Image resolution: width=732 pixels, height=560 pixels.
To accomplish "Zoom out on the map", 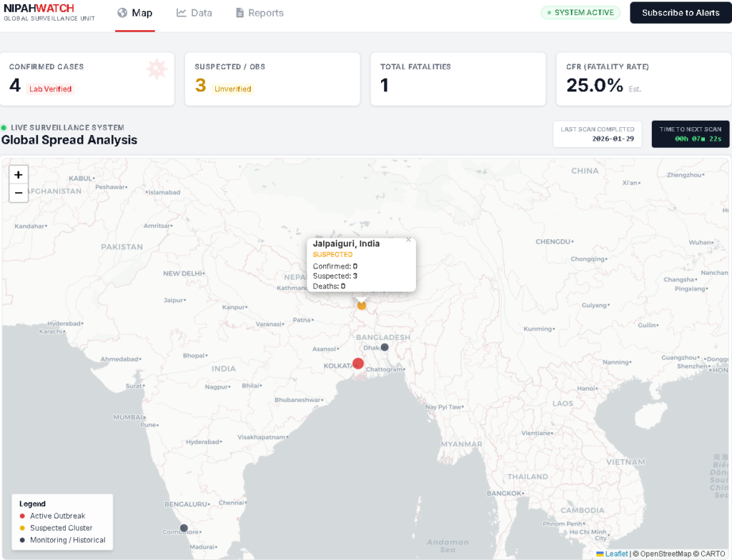I will tap(19, 193).
